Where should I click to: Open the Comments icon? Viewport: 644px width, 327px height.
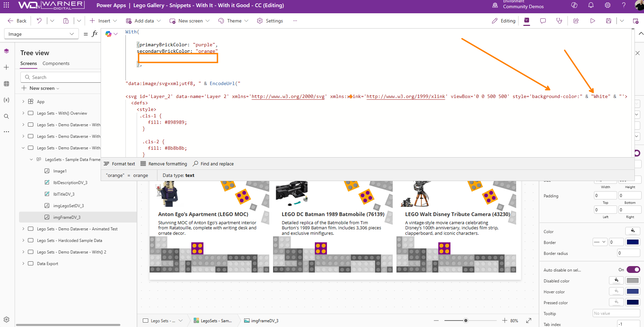tap(543, 21)
